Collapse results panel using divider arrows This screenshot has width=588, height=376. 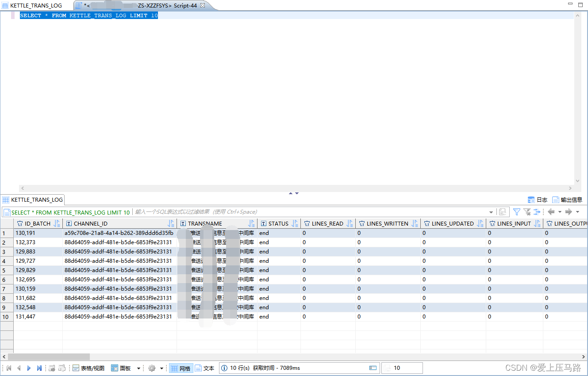point(294,193)
